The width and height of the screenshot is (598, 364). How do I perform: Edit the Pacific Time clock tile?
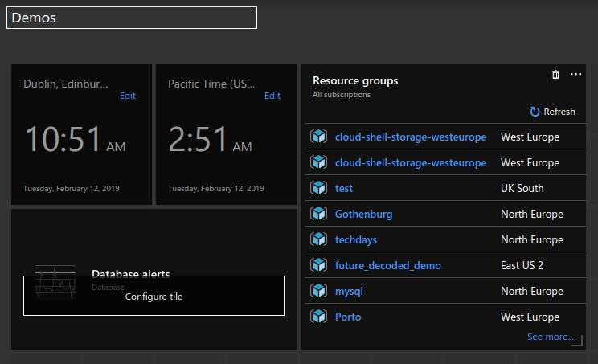click(x=272, y=96)
